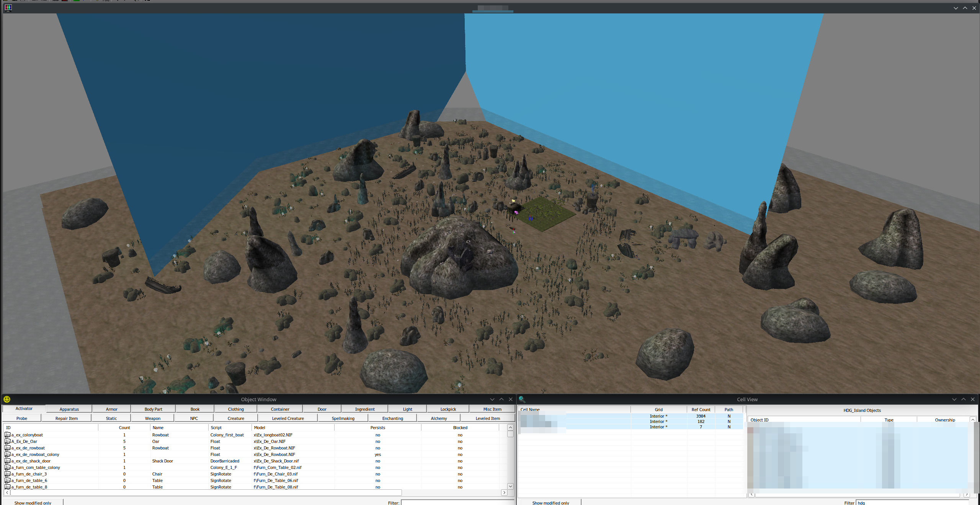Screen dimensions: 980x505
Task: Switch to the Door tab
Action: coord(322,409)
